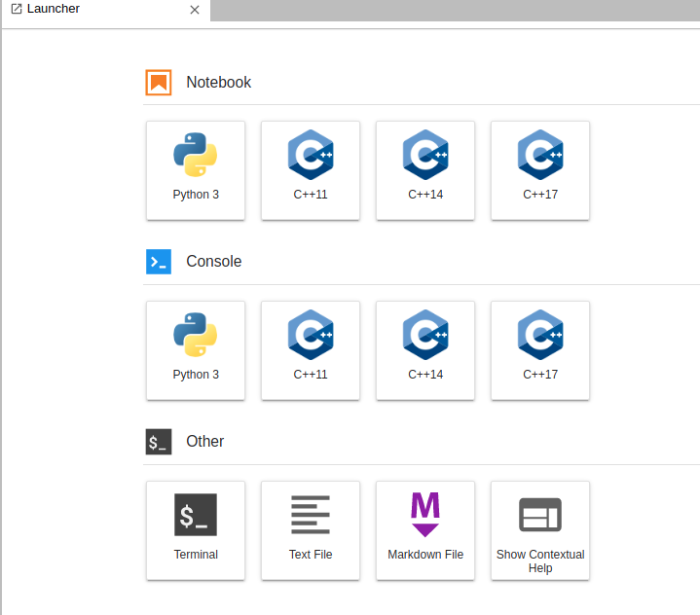Click the Other section heading text
Screen dimensions: 700x615
pyautogui.click(x=204, y=442)
